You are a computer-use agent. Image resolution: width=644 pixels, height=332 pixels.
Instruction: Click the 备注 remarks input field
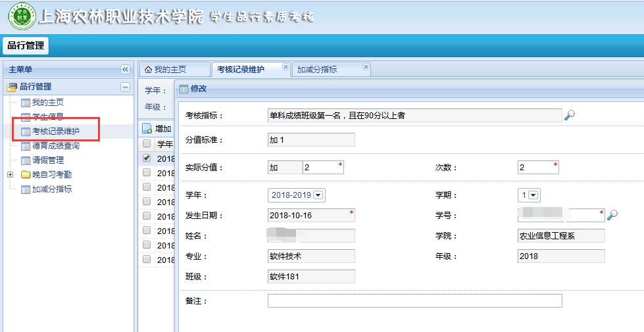click(414, 301)
